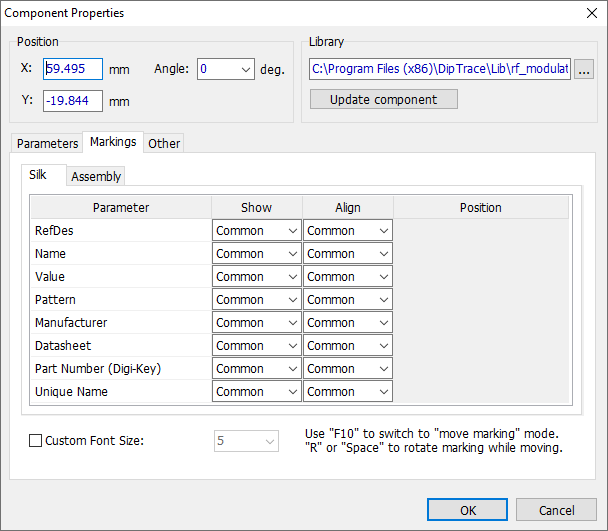This screenshot has height=531, width=608.
Task: Confirm with the OK button
Action: [468, 510]
